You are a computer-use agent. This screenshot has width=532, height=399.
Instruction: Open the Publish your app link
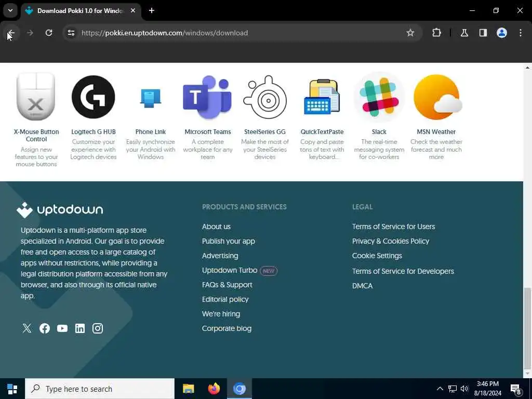(229, 241)
